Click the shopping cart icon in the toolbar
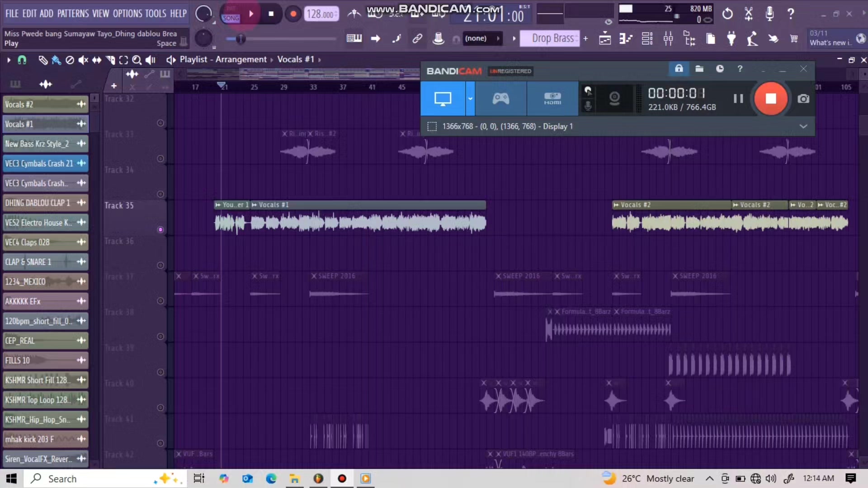868x488 pixels. (x=794, y=39)
